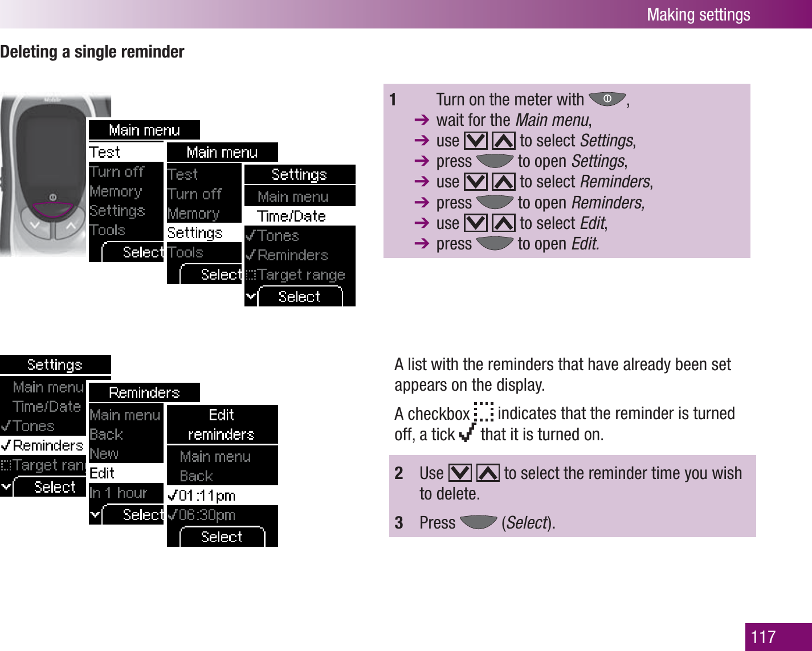This screenshot has height=651, width=812.
Task: Click the down arrow icon in the 'to select Settings' line
Action: point(476,141)
